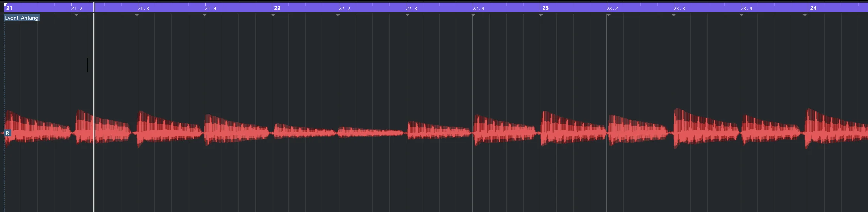Select the hitpoint triangle at bar 23

pyautogui.click(x=541, y=15)
